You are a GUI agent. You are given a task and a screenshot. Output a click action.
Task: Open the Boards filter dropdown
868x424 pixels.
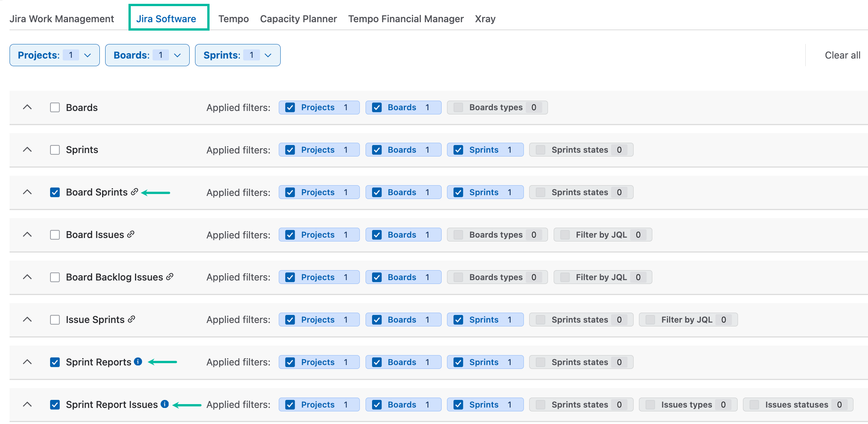click(147, 55)
